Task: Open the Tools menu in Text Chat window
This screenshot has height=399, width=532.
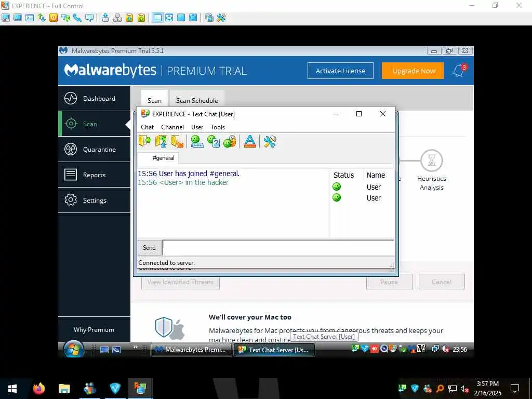Action: pyautogui.click(x=218, y=127)
